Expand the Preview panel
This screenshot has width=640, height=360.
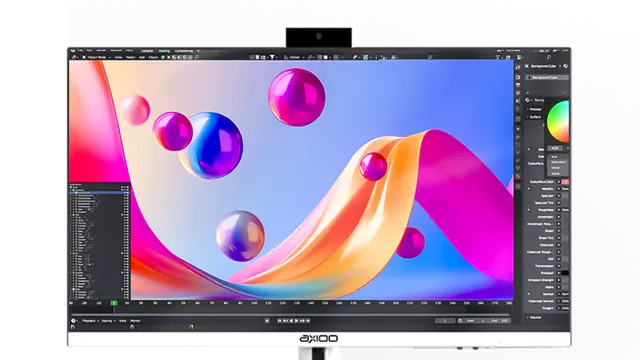point(535,109)
